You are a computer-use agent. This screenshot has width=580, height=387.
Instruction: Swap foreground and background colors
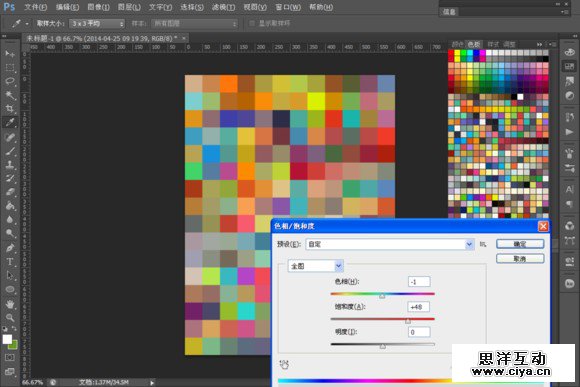(14, 329)
